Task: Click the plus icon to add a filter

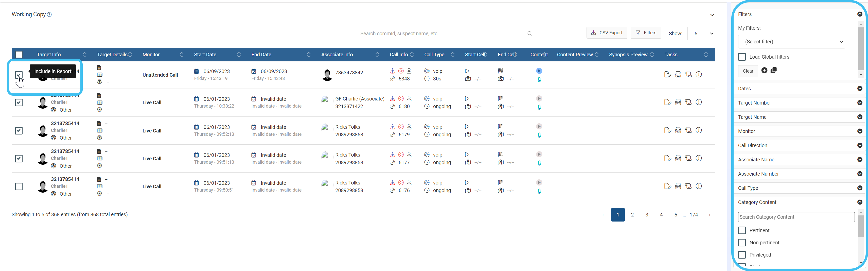Action: pyautogui.click(x=764, y=71)
